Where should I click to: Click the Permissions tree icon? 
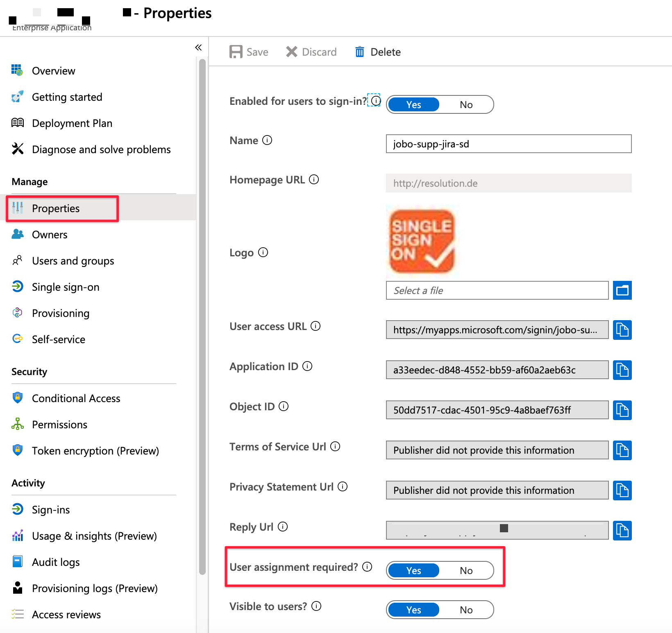pos(17,424)
